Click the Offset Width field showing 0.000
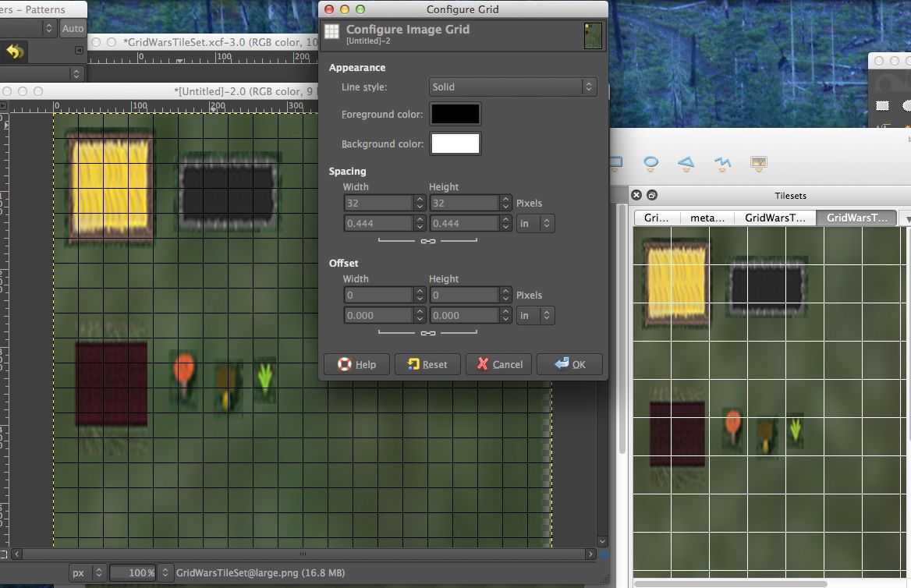This screenshot has height=588, width=911. pyautogui.click(x=378, y=315)
